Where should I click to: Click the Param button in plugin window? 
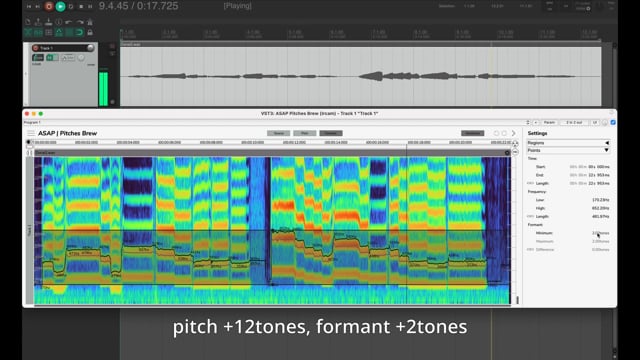click(x=549, y=122)
